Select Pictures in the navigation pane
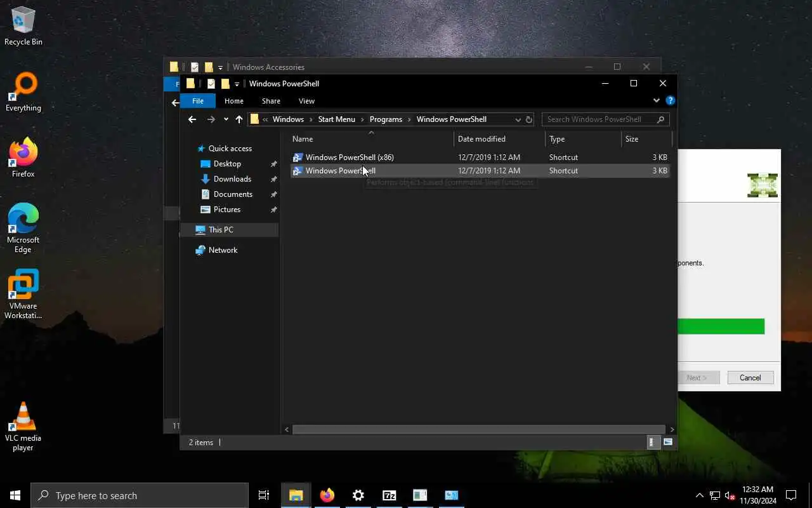 coord(227,210)
